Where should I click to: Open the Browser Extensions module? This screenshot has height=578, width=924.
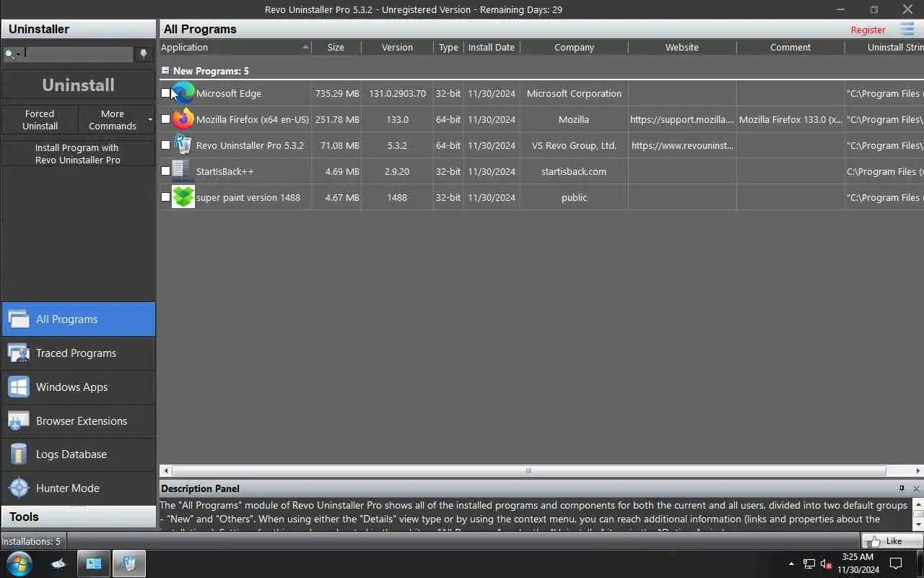[78, 420]
